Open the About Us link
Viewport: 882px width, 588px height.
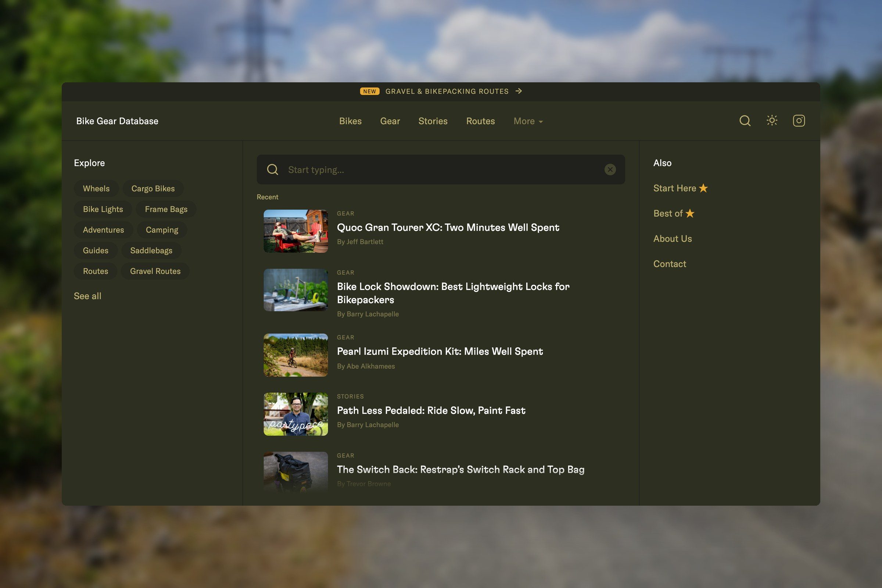673,239
